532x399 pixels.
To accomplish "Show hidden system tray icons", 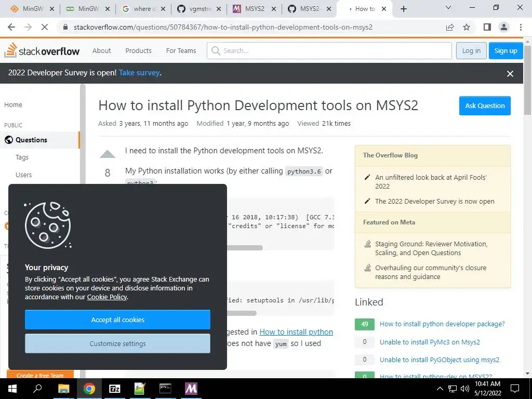I will click(440, 389).
